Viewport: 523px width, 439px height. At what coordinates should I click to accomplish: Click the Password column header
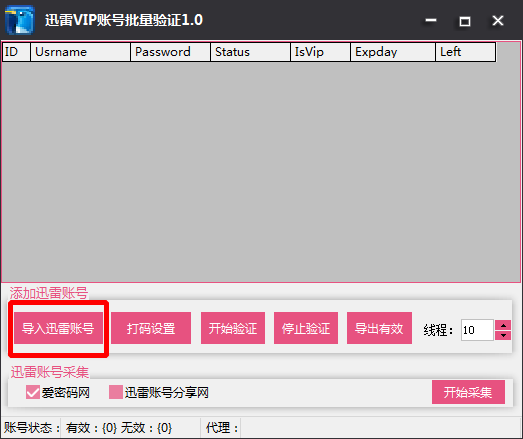pos(170,52)
